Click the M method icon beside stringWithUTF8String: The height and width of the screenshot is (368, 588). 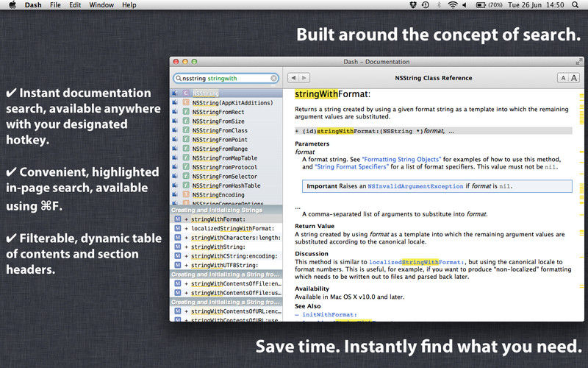pos(178,265)
